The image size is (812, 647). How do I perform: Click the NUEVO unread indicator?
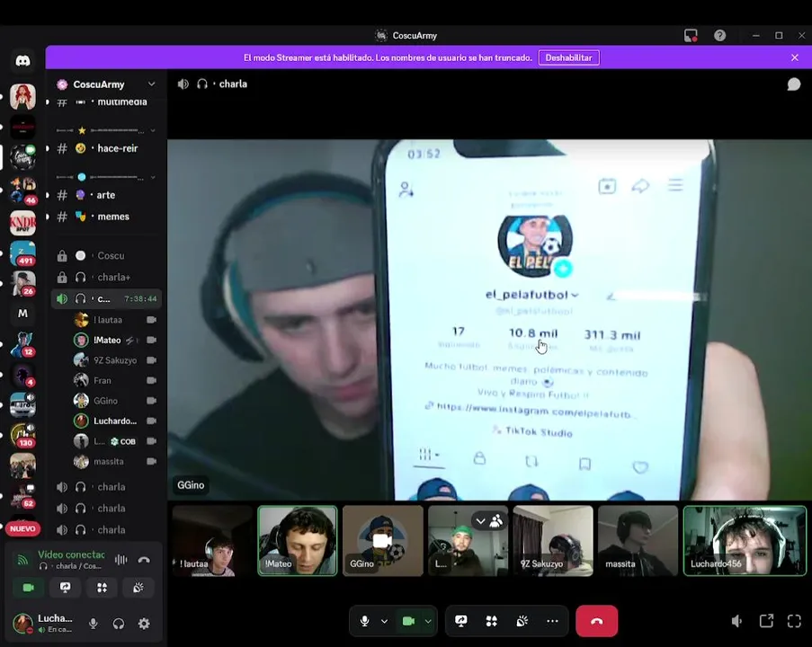point(22,528)
